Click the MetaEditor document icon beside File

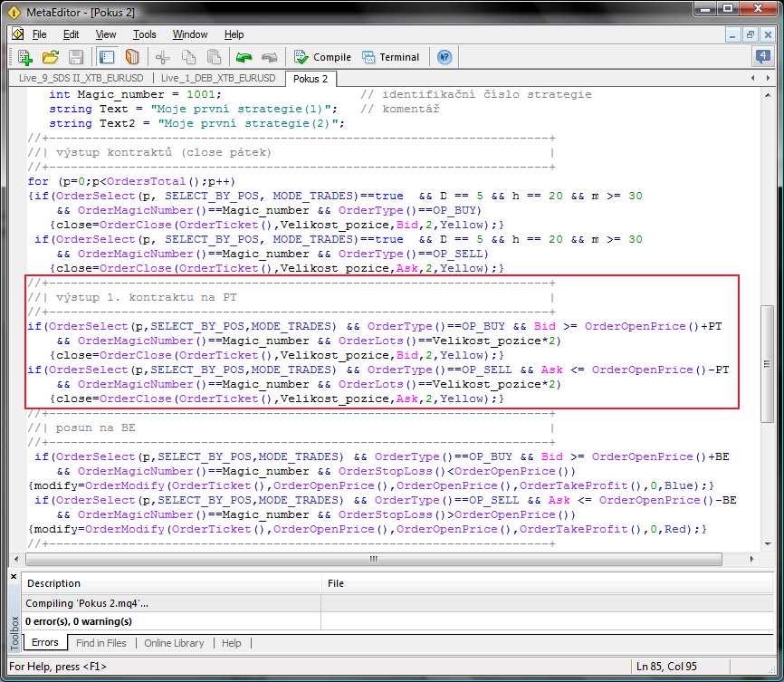point(17,34)
